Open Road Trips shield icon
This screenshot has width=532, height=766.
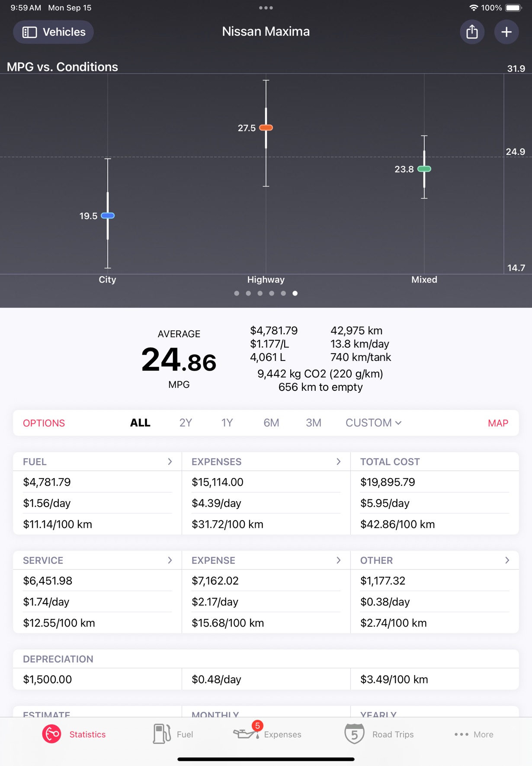coord(354,734)
